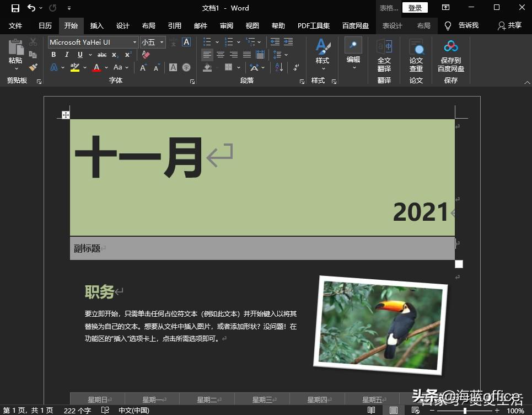Click the Save icon in title bar

(15, 8)
